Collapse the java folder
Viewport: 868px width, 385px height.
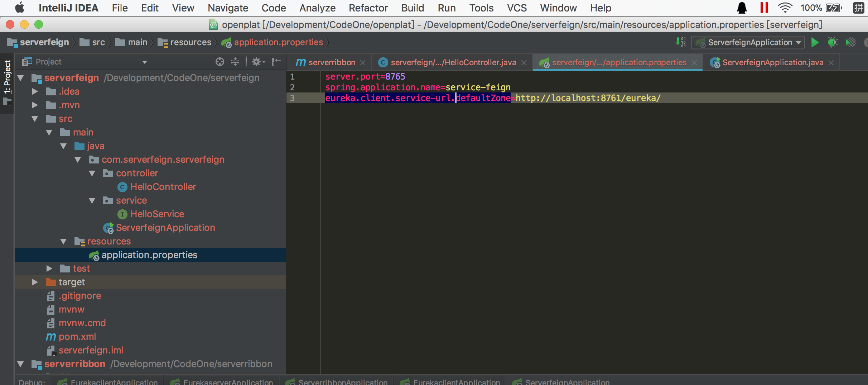63,146
